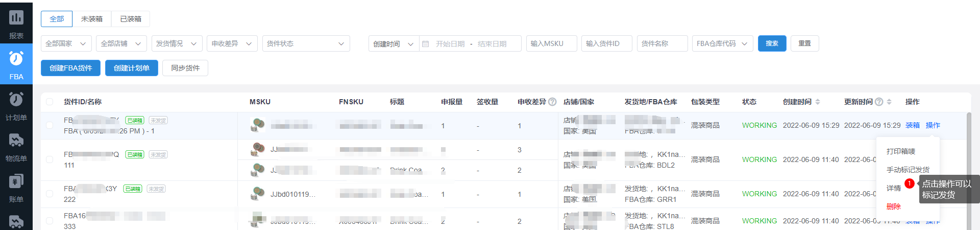This screenshot has height=230, width=980.
Task: Click the 货件ID/名称 column header
Action: coord(83,102)
